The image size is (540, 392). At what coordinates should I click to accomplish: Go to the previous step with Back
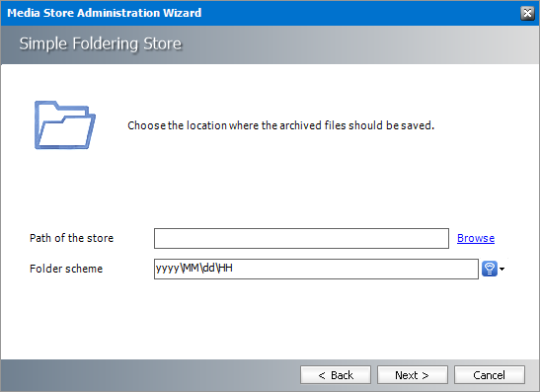point(336,375)
